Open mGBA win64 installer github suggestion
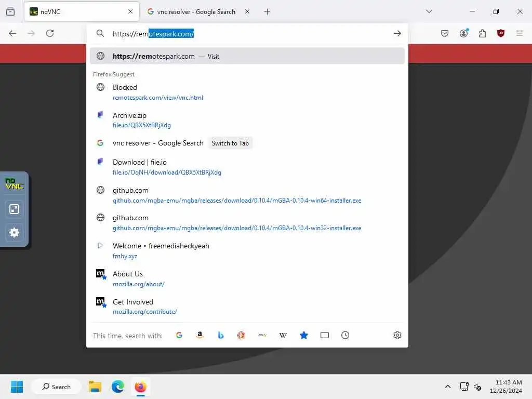532x399 pixels. pos(247,195)
